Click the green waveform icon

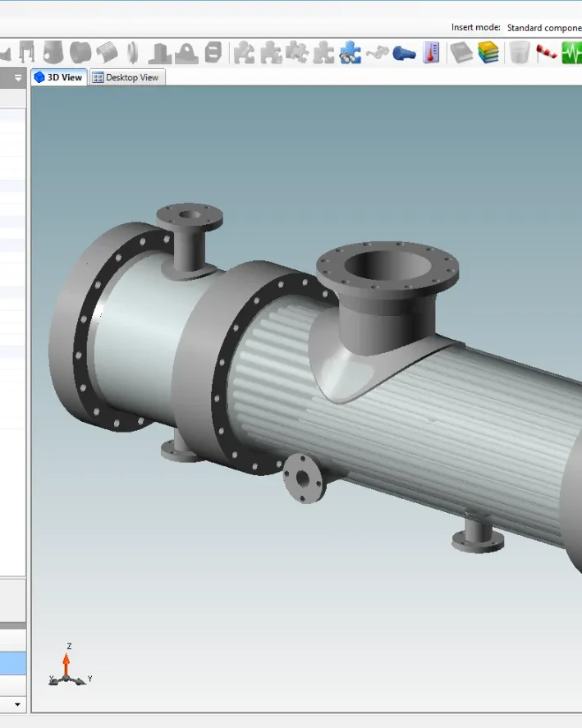571,53
